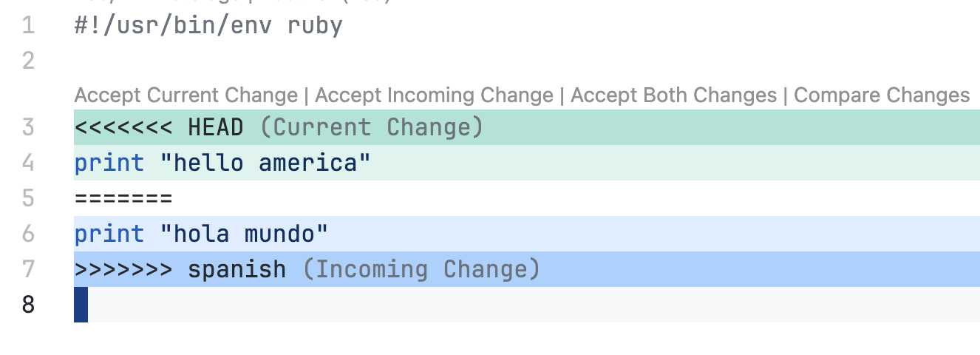Click the "hello america" string

pyautogui.click(x=265, y=163)
